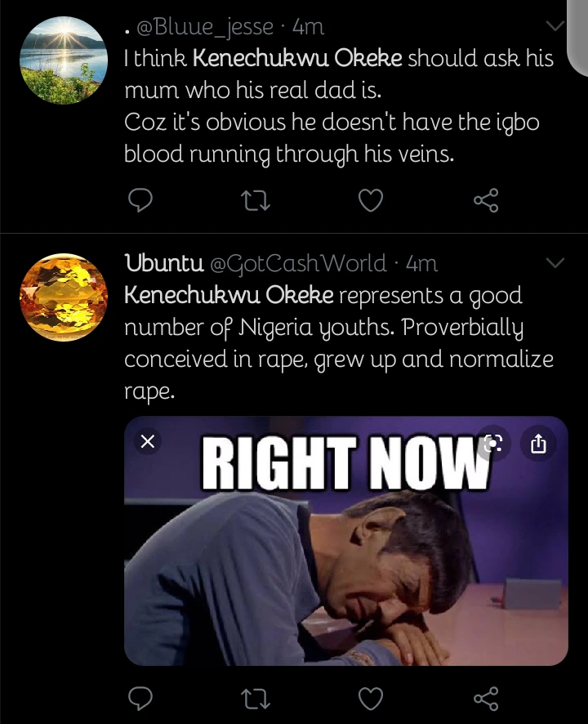
Task: Retweet Bluue_jesse's tweet
Action: tap(256, 199)
